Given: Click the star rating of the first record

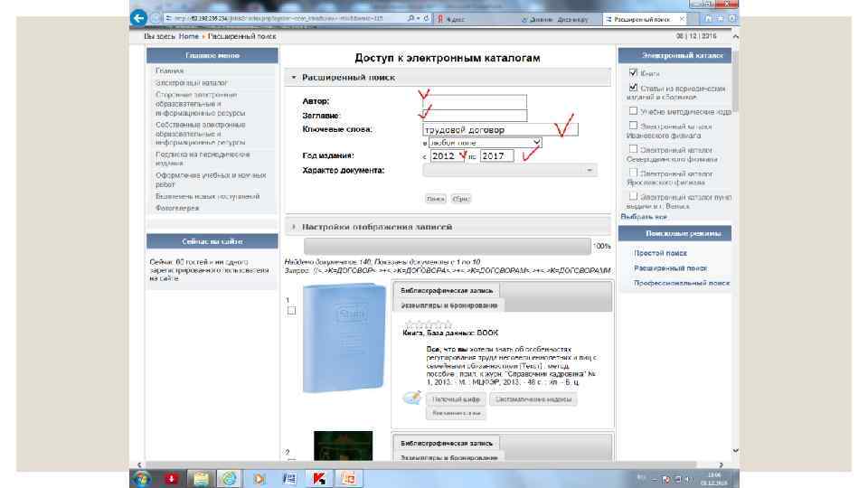Looking at the screenshot, I should (429, 324).
